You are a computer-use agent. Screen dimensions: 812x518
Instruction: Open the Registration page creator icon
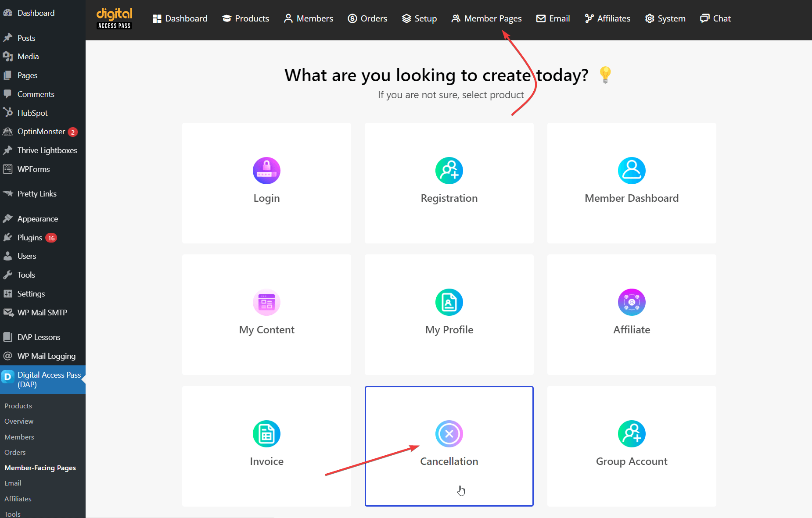click(449, 170)
